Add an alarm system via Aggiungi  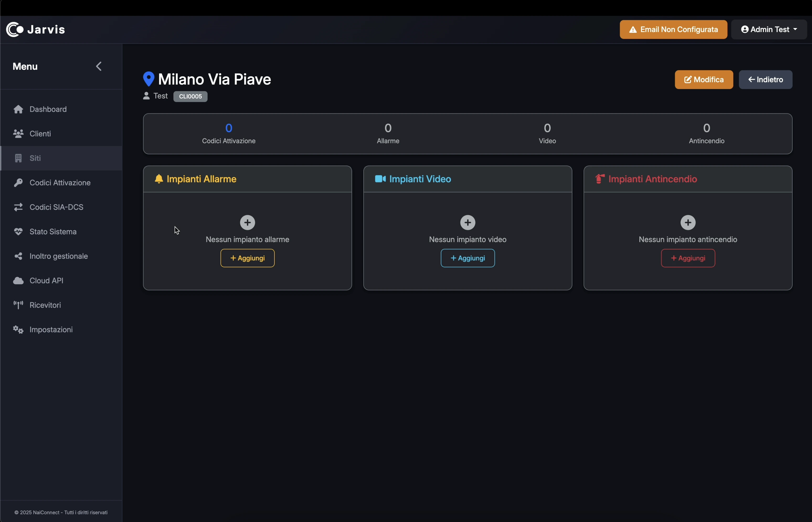click(x=247, y=258)
